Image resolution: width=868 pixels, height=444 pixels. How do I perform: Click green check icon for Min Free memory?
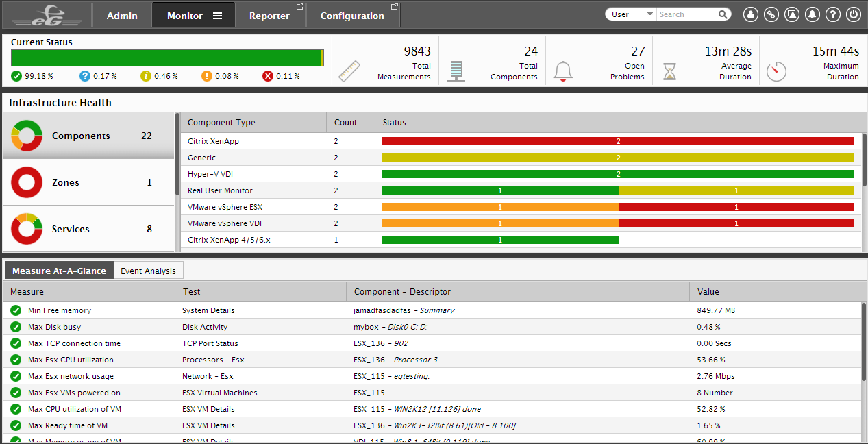click(16, 310)
